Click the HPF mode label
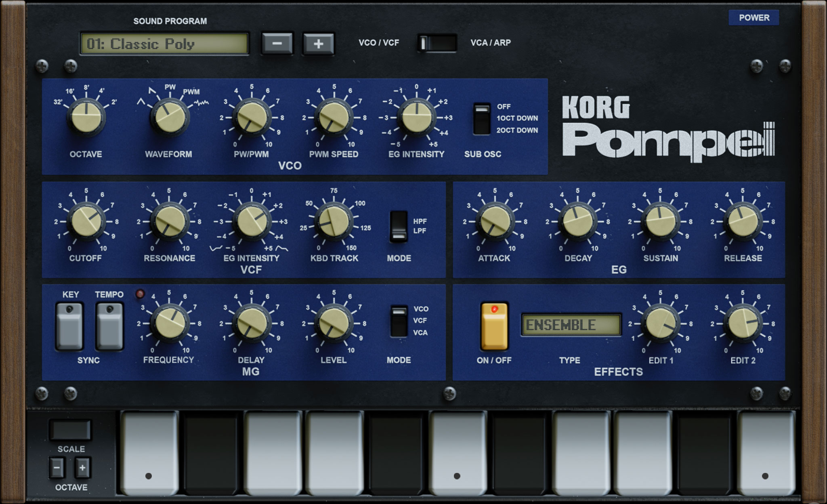 [420, 221]
